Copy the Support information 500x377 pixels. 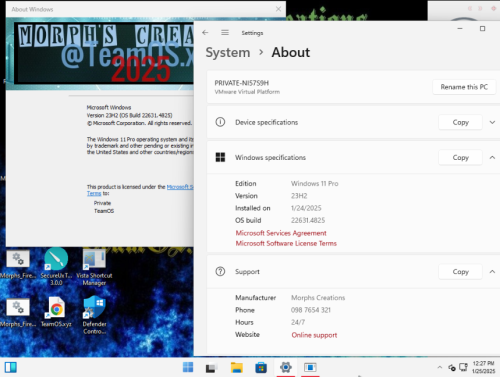[460, 272]
